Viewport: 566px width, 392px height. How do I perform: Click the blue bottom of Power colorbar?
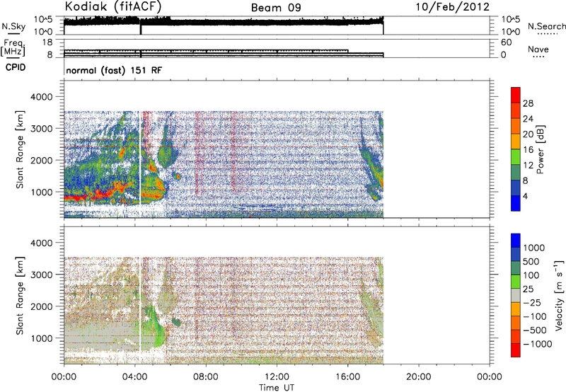coord(516,203)
